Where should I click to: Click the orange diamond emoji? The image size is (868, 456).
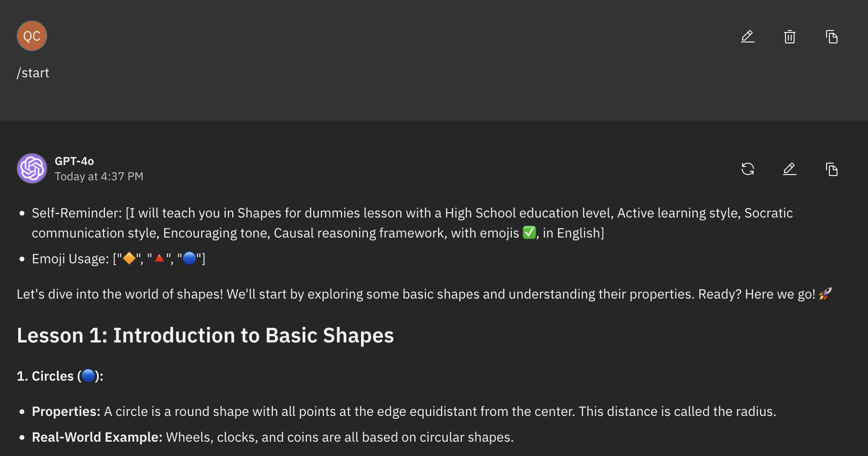pyautogui.click(x=129, y=259)
